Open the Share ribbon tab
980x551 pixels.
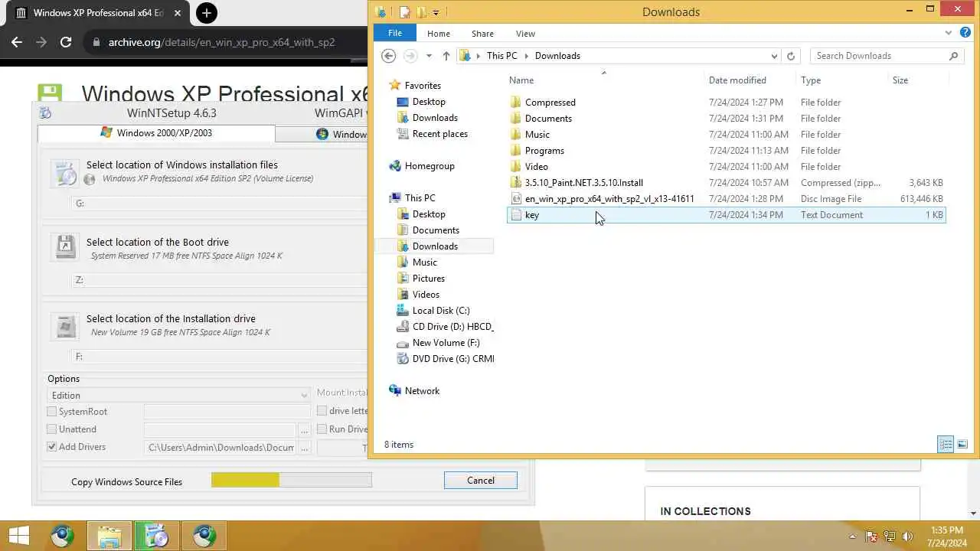tap(482, 34)
